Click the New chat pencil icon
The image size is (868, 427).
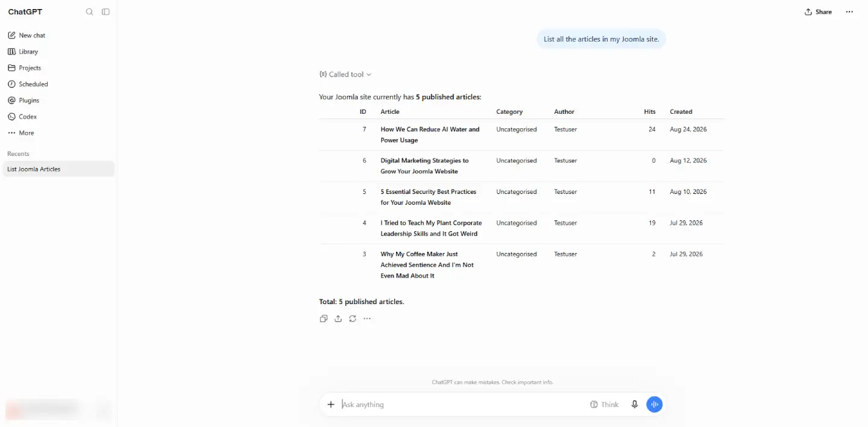coord(11,36)
